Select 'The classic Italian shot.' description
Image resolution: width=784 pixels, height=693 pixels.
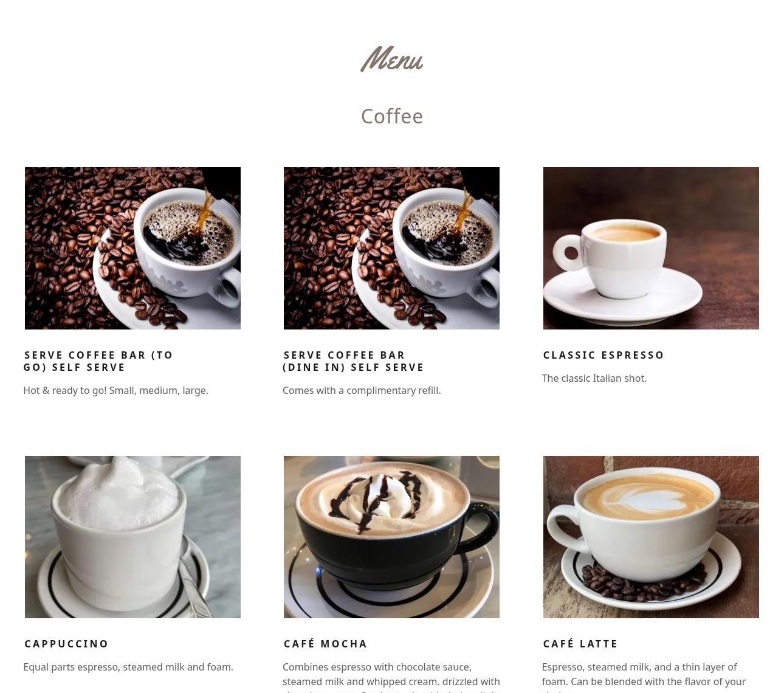tap(594, 378)
